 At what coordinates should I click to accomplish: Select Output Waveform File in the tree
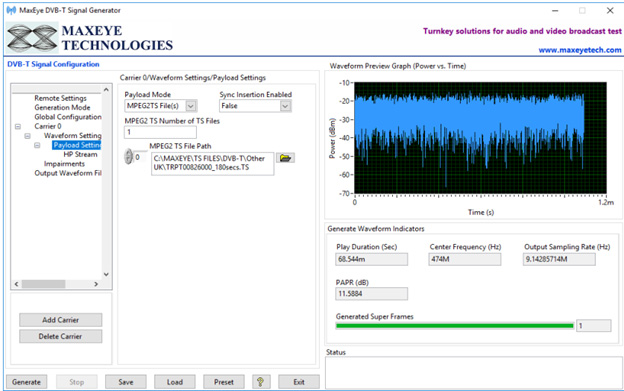click(68, 173)
